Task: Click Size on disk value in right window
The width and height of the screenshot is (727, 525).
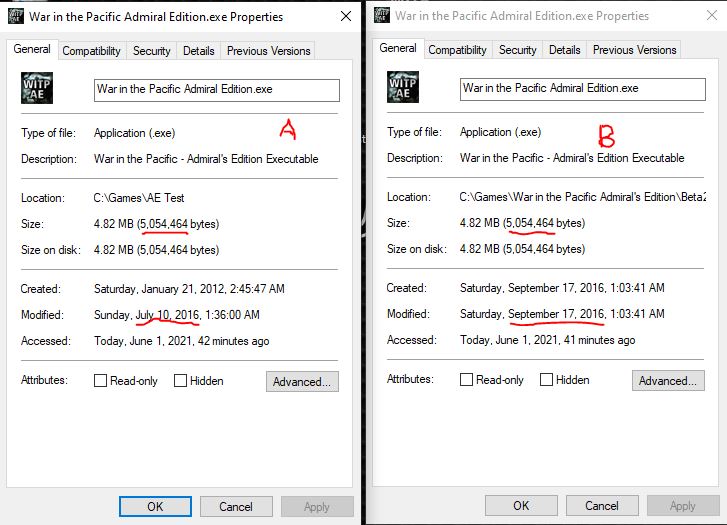Action: [522, 249]
